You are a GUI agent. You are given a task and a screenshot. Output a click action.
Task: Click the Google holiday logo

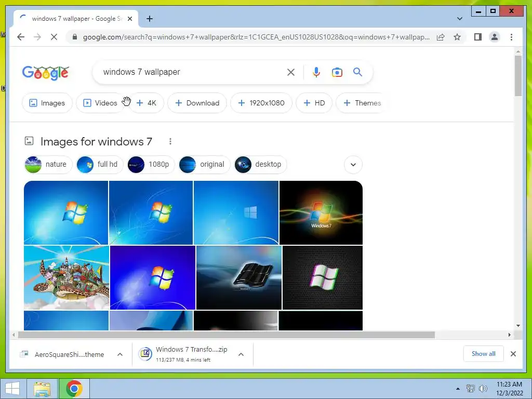[x=46, y=72]
